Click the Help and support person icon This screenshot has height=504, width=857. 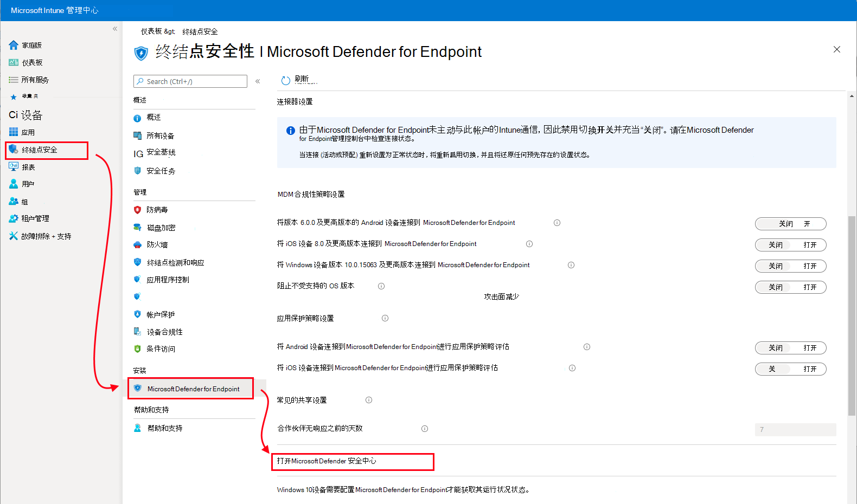tap(138, 428)
